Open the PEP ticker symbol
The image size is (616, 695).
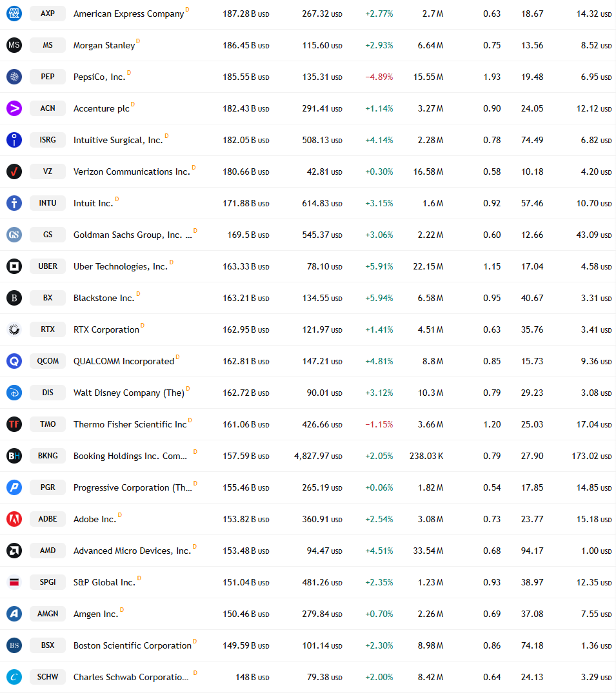48,77
